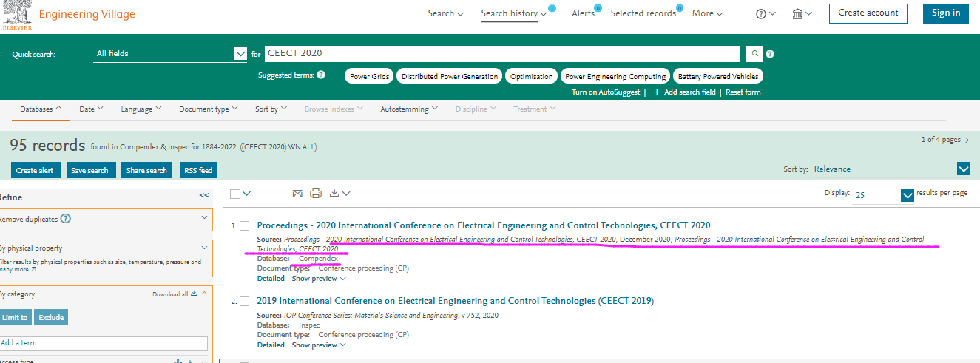This screenshot has height=363, width=980.
Task: Select the Power Engineering Computing suggested term
Action: click(x=615, y=76)
